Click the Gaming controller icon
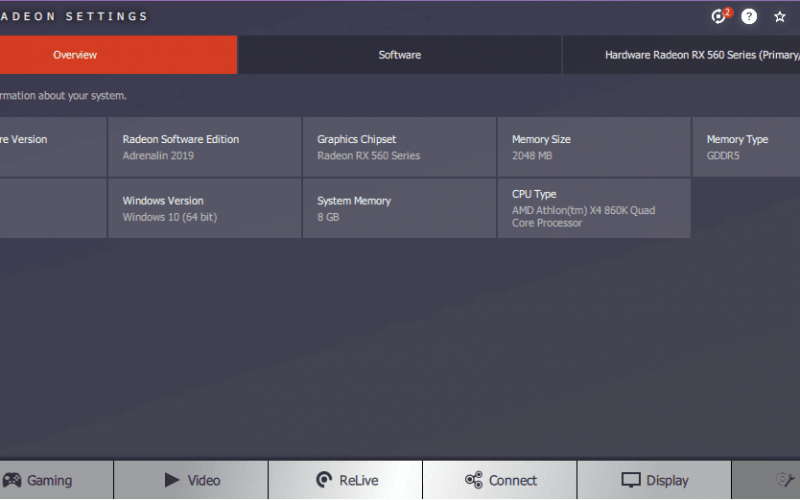The height and width of the screenshot is (500, 800). tap(12, 480)
